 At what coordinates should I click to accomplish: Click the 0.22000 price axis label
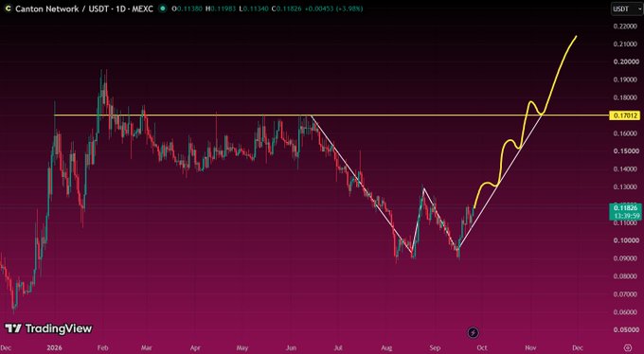[x=626, y=26]
